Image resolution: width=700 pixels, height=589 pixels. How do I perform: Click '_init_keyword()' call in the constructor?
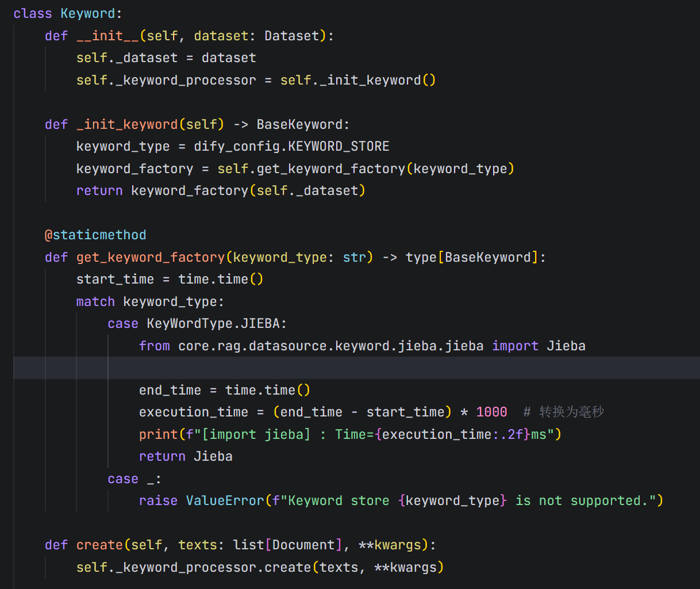pyautogui.click(x=378, y=80)
